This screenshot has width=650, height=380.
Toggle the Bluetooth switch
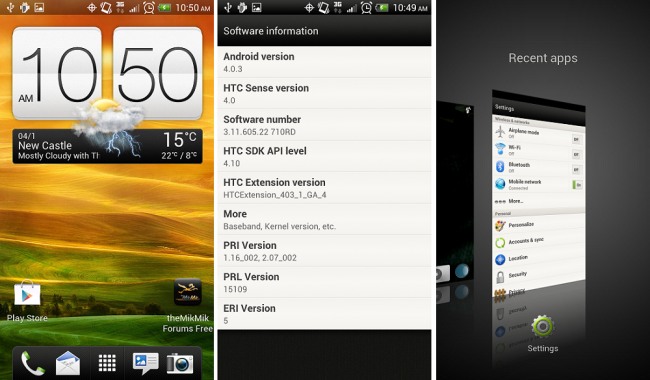coord(577,169)
